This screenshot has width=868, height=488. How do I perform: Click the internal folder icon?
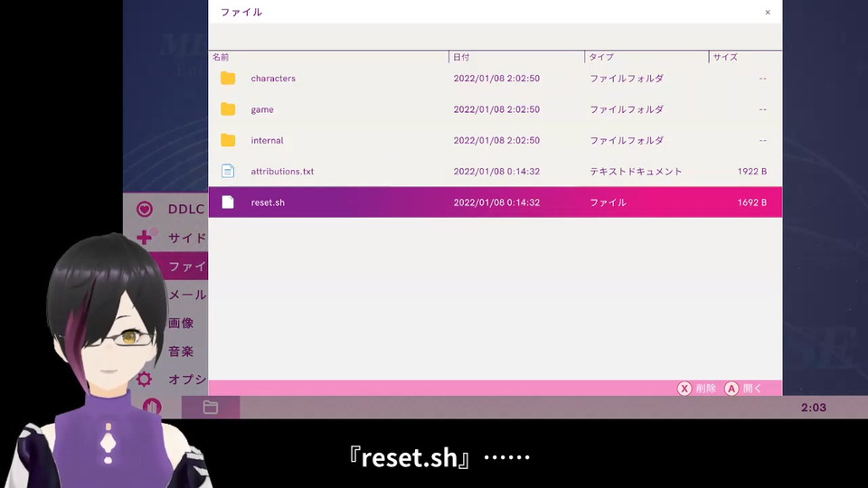[228, 140]
